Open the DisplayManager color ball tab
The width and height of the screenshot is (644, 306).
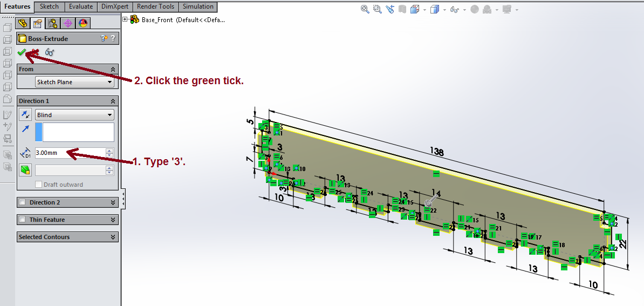pyautogui.click(x=83, y=23)
